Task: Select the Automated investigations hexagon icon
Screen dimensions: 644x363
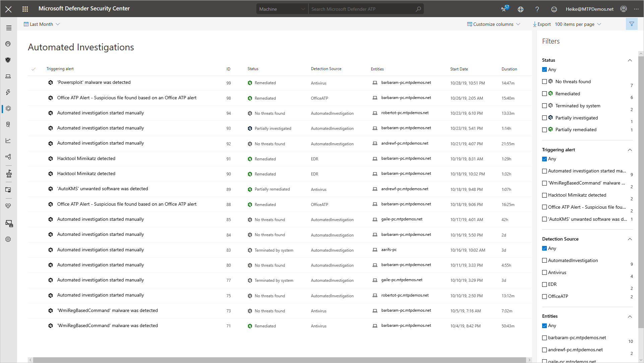Action: click(8, 108)
